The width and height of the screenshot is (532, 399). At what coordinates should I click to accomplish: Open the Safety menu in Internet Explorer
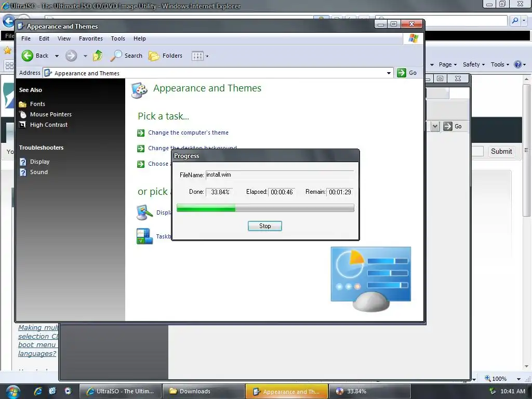tap(474, 64)
